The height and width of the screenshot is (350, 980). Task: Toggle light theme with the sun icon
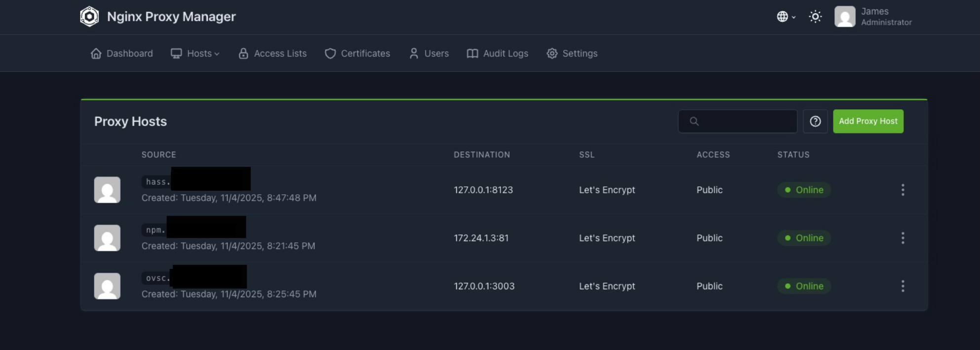[x=815, y=17]
